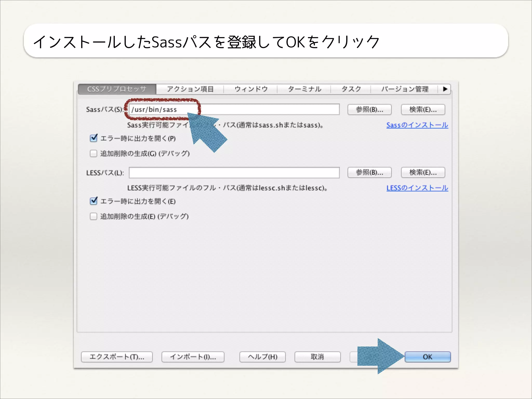Confirm with the OK button
Image resolution: width=532 pixels, height=399 pixels.
point(428,357)
